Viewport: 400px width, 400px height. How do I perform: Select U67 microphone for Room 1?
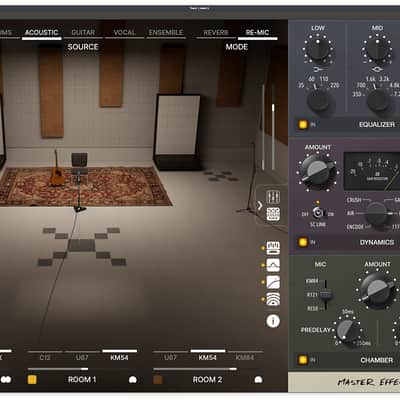point(82,356)
